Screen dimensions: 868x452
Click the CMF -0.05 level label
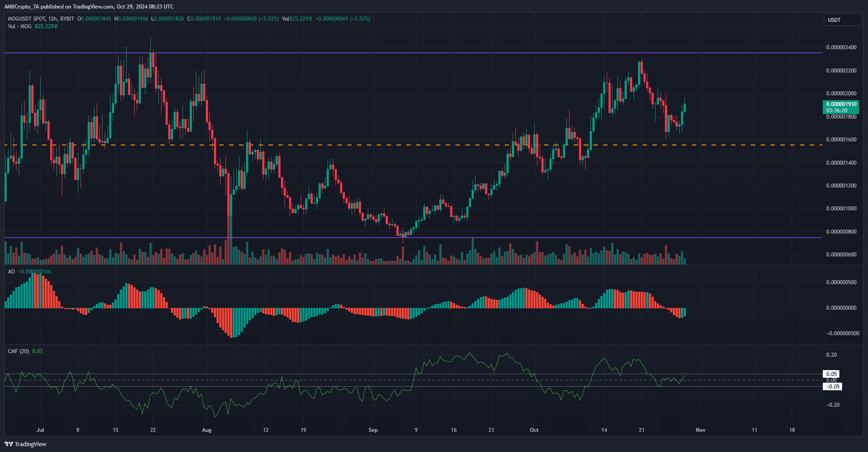pyautogui.click(x=832, y=387)
